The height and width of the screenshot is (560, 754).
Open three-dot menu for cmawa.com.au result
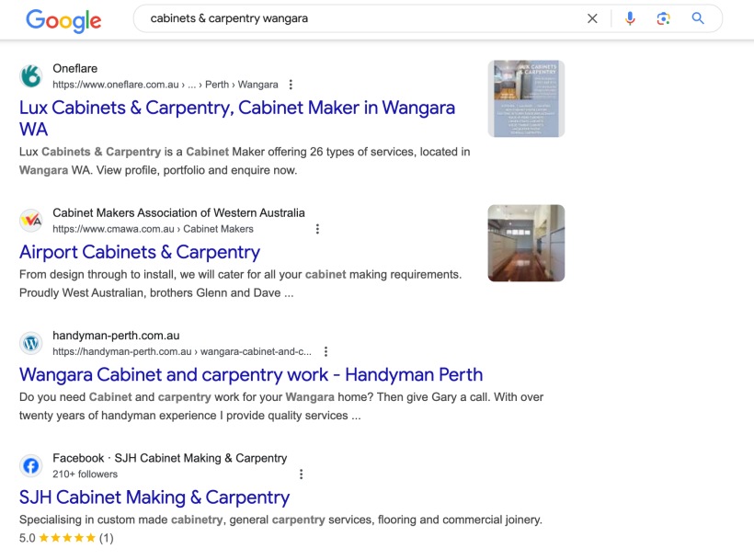coord(317,229)
